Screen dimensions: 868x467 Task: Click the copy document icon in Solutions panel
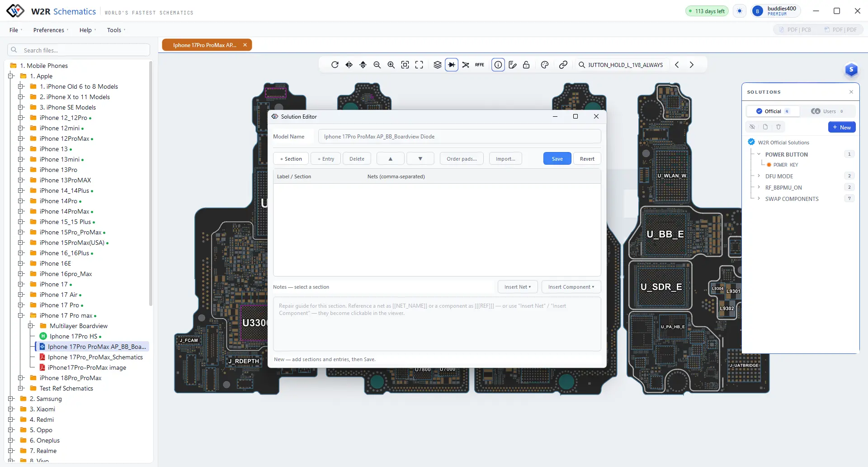pyautogui.click(x=765, y=127)
